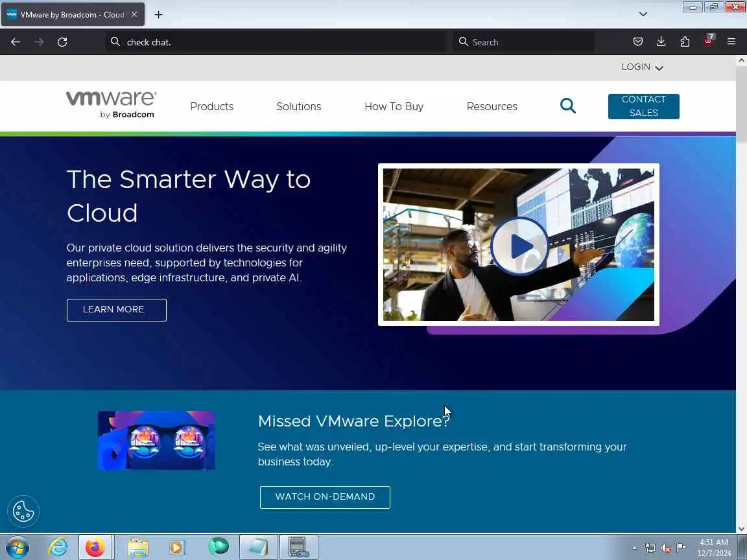
Task: Click the Action Center flag icon
Action: point(682,548)
